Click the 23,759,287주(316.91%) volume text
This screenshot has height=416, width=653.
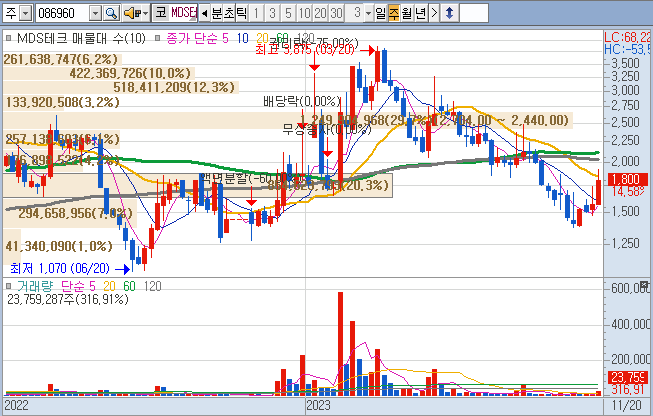(x=68, y=299)
